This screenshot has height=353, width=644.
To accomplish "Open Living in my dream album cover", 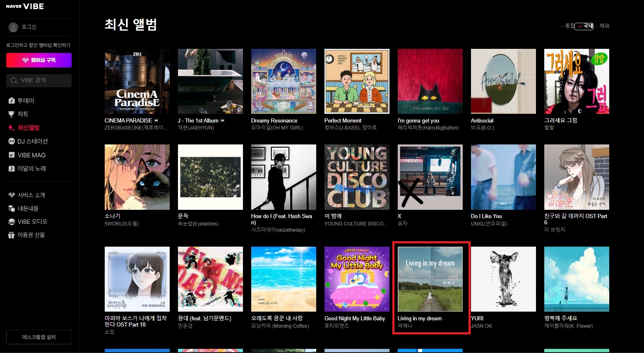I will [430, 279].
